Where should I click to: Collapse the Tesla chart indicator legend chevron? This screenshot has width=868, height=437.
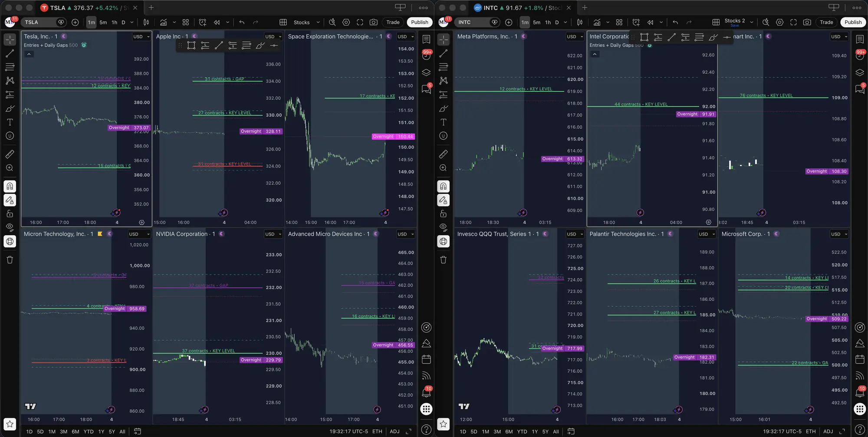click(x=29, y=54)
